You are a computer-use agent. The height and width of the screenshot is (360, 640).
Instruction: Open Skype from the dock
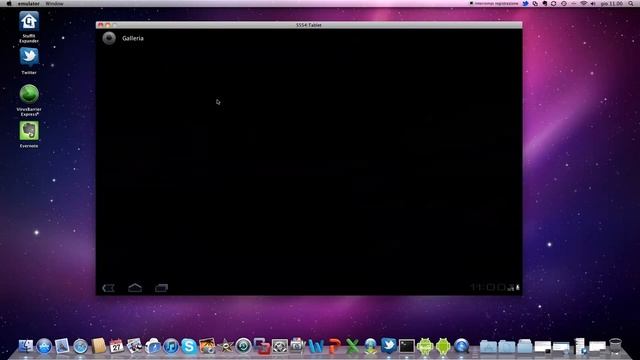(189, 346)
